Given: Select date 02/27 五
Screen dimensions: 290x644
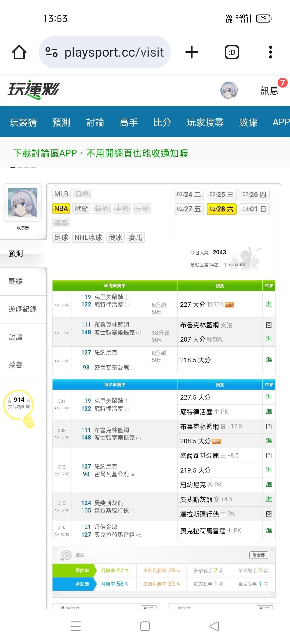Looking at the screenshot, I should coord(189,209).
